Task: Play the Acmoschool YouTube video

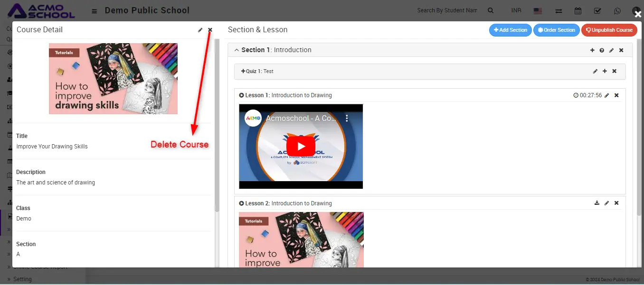Action: [301, 146]
